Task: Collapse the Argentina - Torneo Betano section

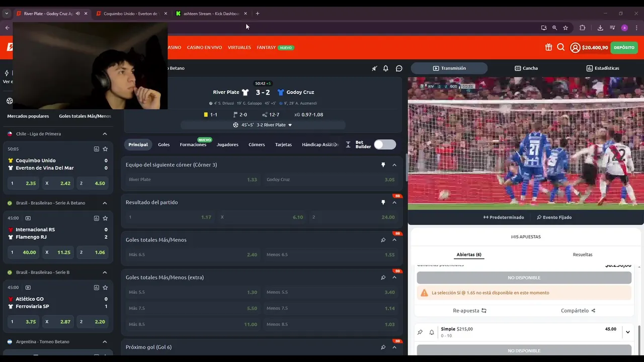Action: (105, 342)
